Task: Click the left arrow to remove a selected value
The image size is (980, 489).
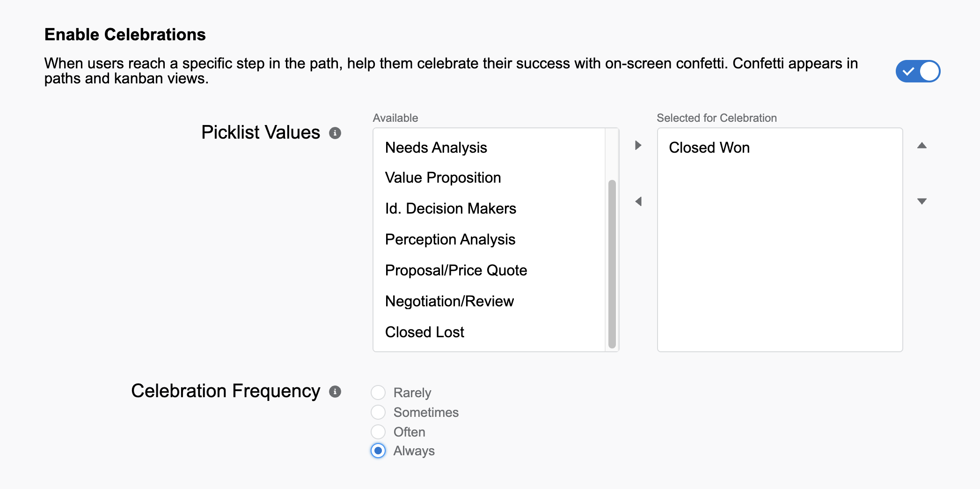Action: 638,201
